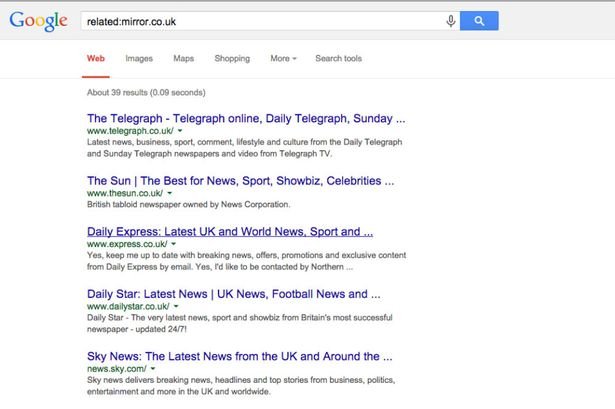Select the Web tab

(x=96, y=59)
